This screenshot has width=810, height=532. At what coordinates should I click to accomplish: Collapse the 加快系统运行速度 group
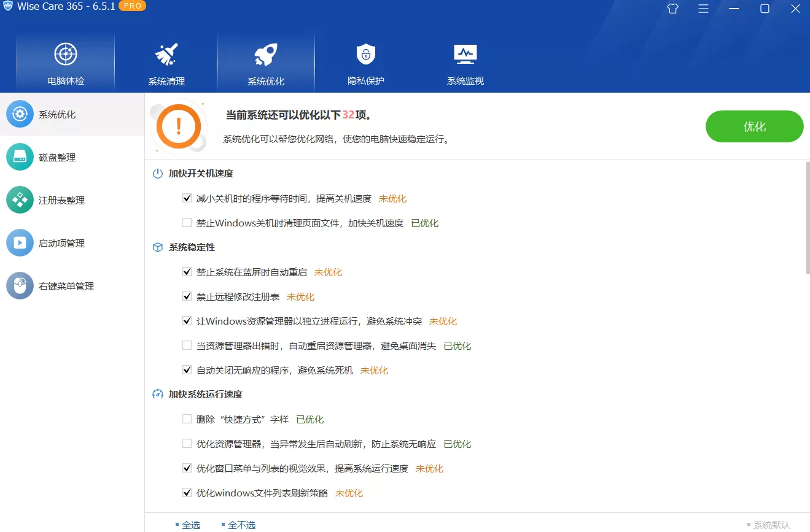click(206, 395)
